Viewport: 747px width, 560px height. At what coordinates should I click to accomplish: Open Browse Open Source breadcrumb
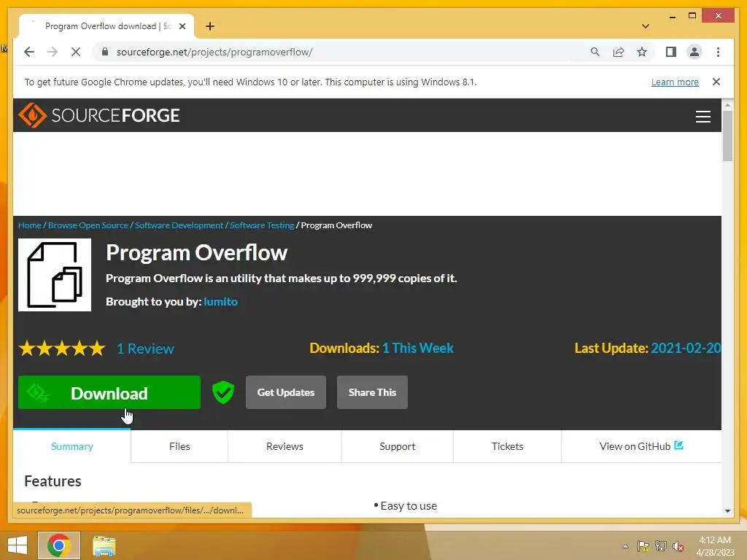pos(88,225)
